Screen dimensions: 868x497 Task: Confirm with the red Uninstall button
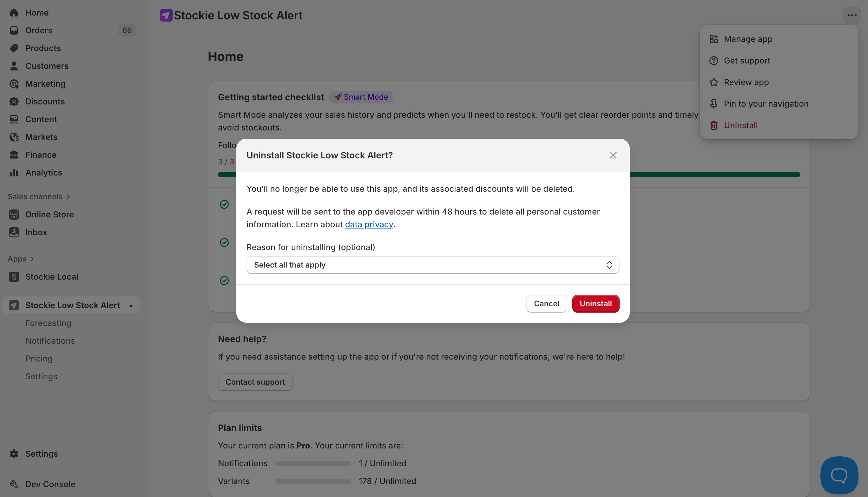(x=595, y=304)
